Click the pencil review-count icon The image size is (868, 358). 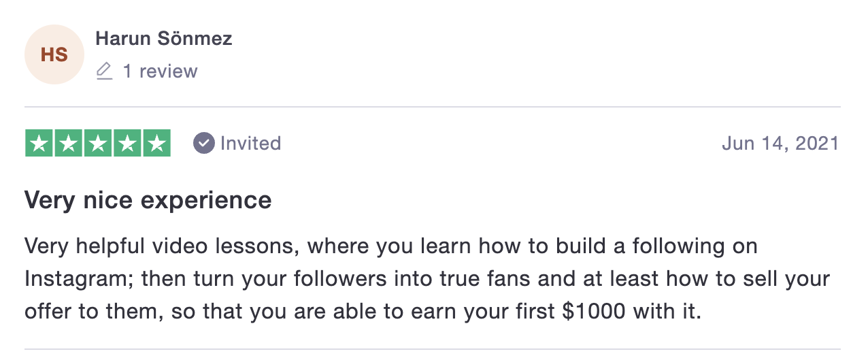pyautogui.click(x=104, y=71)
